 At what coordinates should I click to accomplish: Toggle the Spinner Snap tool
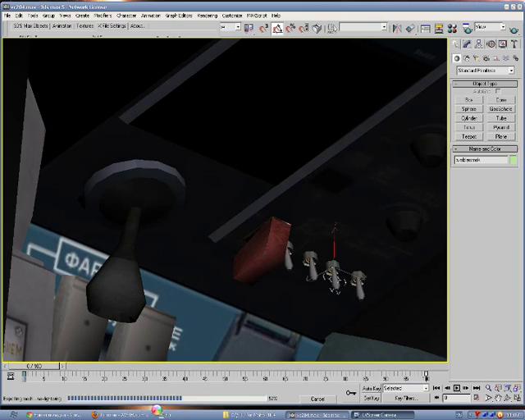(304, 29)
